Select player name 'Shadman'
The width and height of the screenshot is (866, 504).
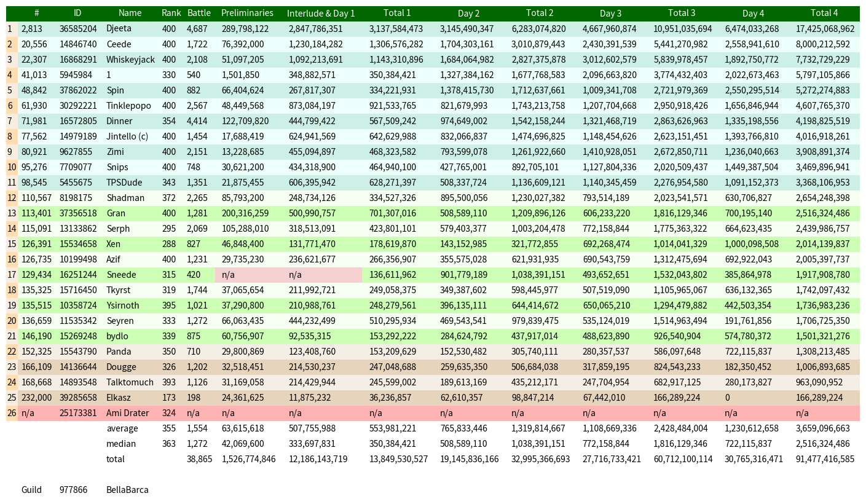(125, 198)
